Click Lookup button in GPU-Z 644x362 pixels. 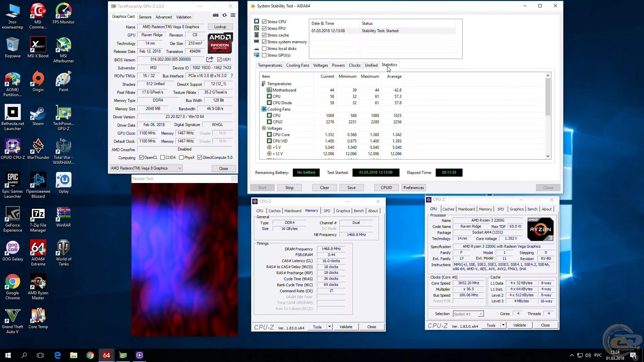coord(220,27)
